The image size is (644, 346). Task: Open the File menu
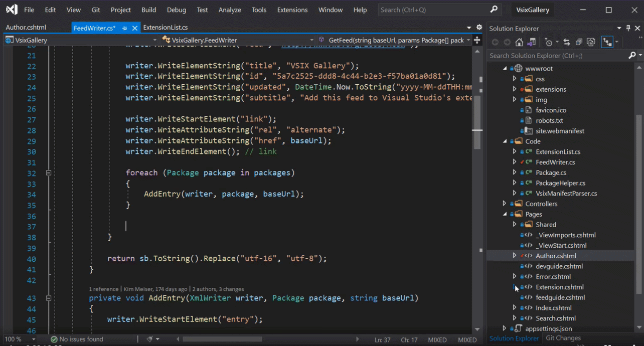point(29,10)
